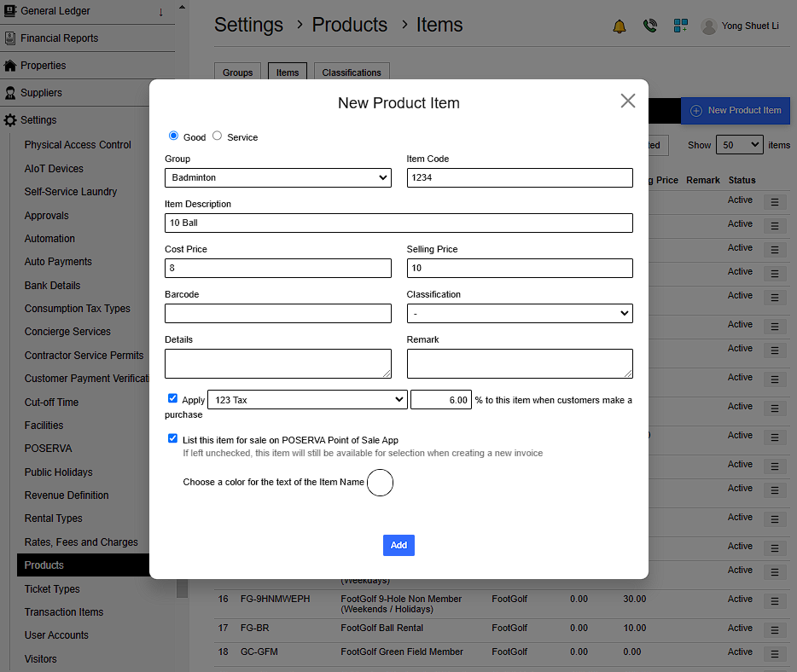Click the notification bell icon
Viewport: 797px width, 672px height.
point(620,26)
